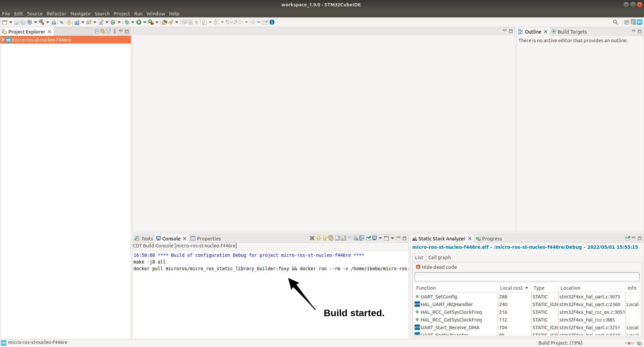Click the Console Cancel build X icon

(x=312, y=238)
